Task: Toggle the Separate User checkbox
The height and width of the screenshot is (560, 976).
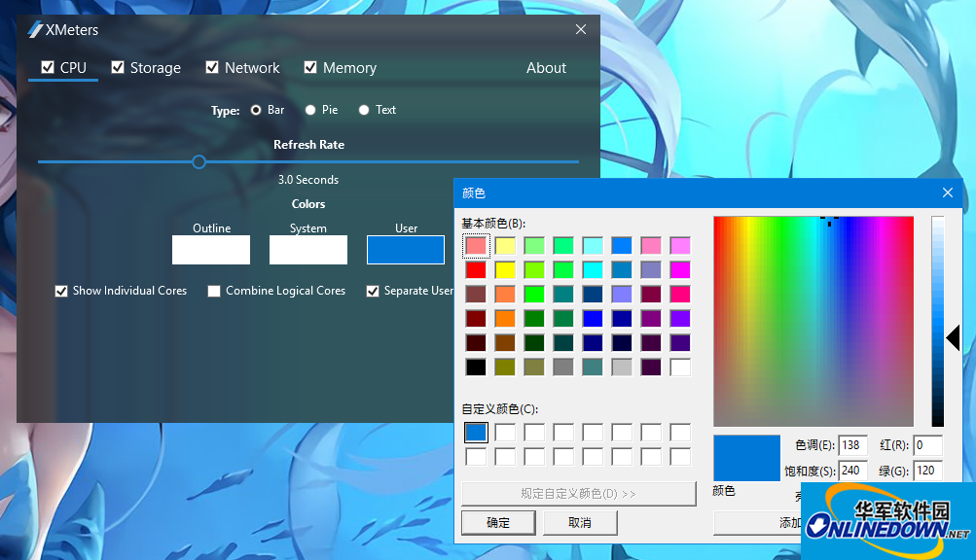Action: click(x=373, y=292)
